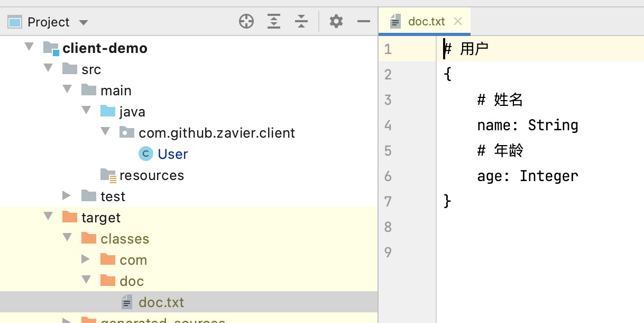644x323 pixels.
Task: Click the src folder icon
Action: coord(70,69)
